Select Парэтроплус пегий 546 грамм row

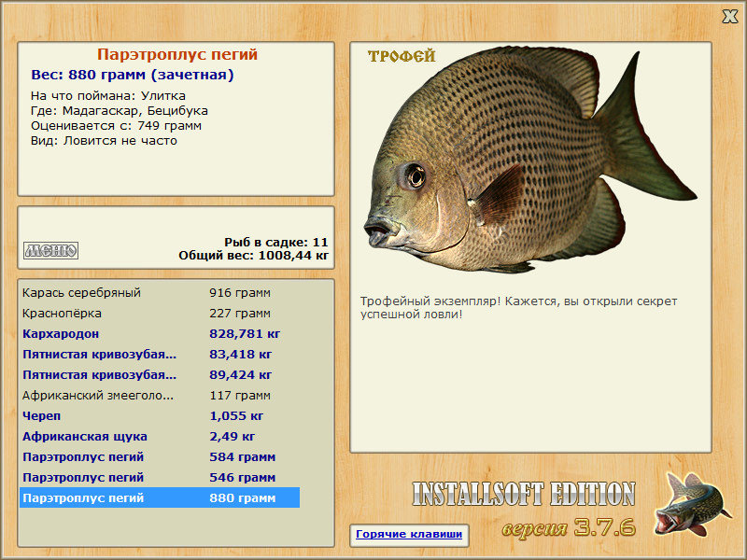point(160,477)
